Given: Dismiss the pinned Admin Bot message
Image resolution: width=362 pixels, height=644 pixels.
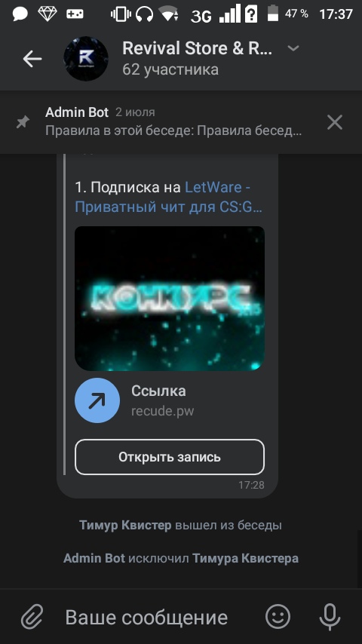Looking at the screenshot, I should tap(334, 122).
